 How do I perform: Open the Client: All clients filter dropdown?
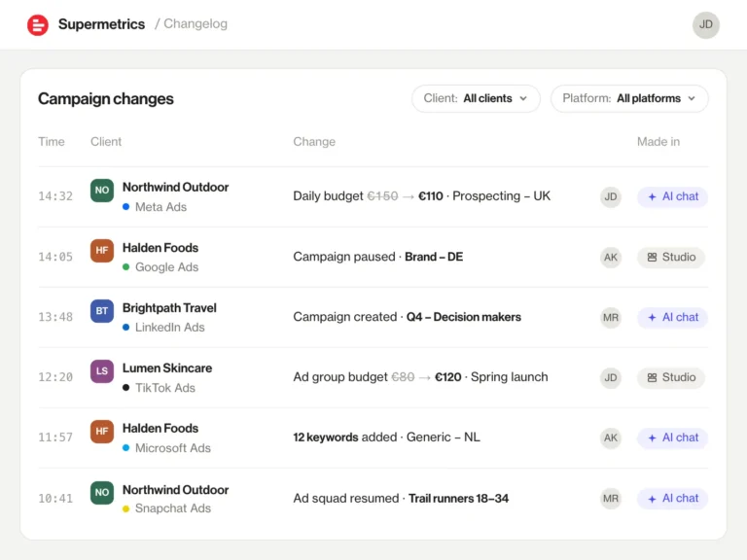click(476, 98)
